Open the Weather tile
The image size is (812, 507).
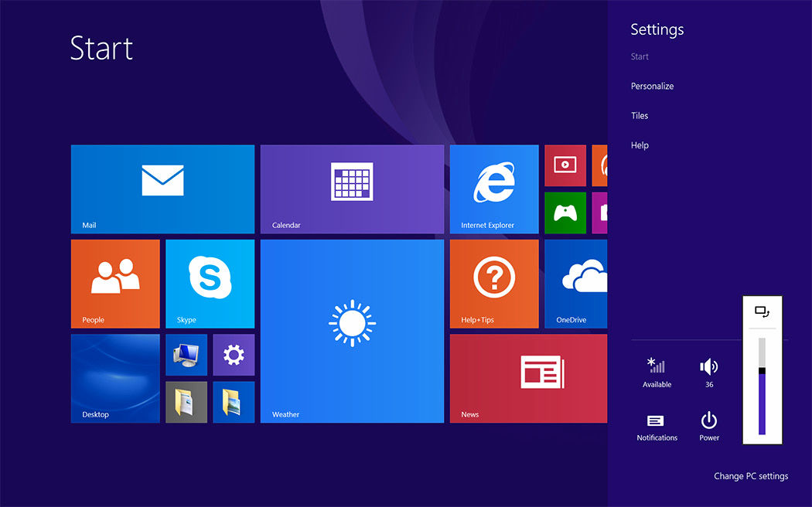click(352, 331)
